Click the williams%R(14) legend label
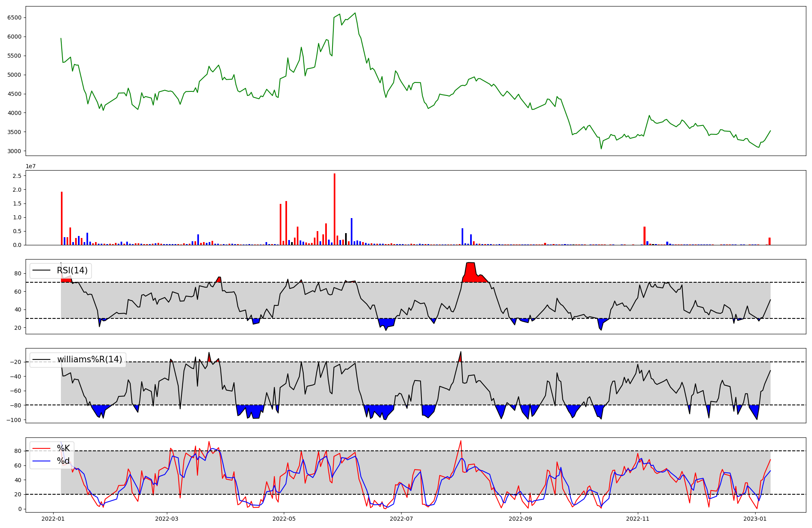This screenshot has width=812, height=528. [x=89, y=359]
